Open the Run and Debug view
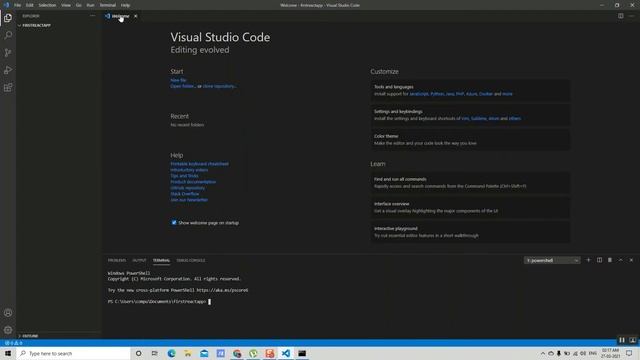The height and width of the screenshot is (360, 640). coord(8,70)
